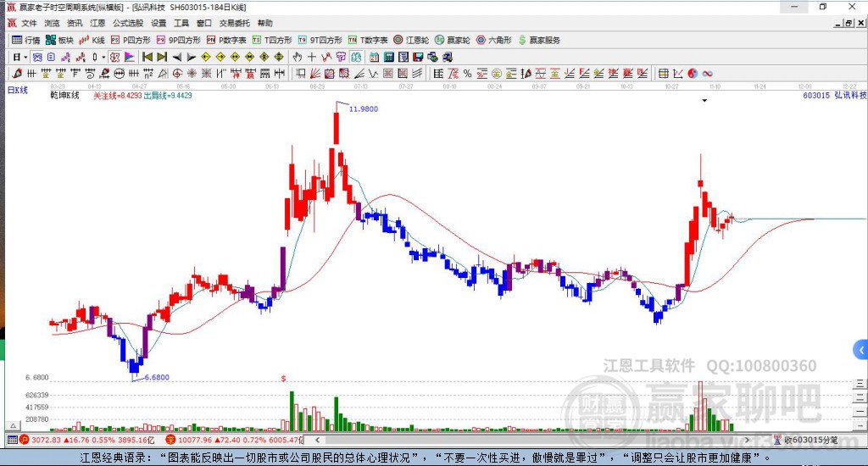Click the red fan lines icon

click(x=315, y=74)
